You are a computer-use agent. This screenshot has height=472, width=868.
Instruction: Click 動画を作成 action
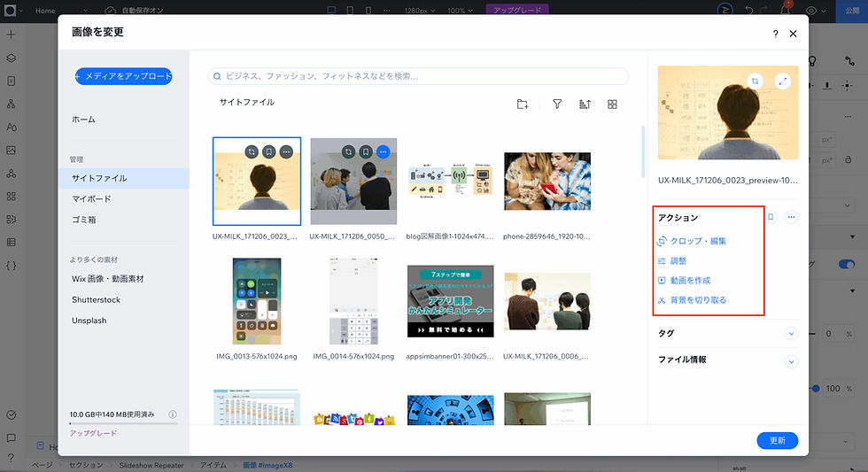[x=684, y=281]
